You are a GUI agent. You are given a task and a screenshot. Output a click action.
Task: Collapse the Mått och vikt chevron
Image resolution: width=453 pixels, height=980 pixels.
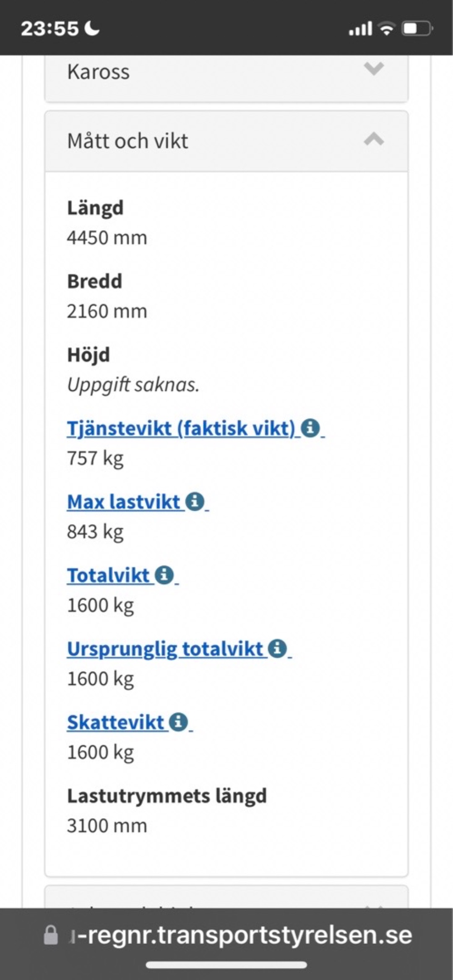tap(374, 139)
